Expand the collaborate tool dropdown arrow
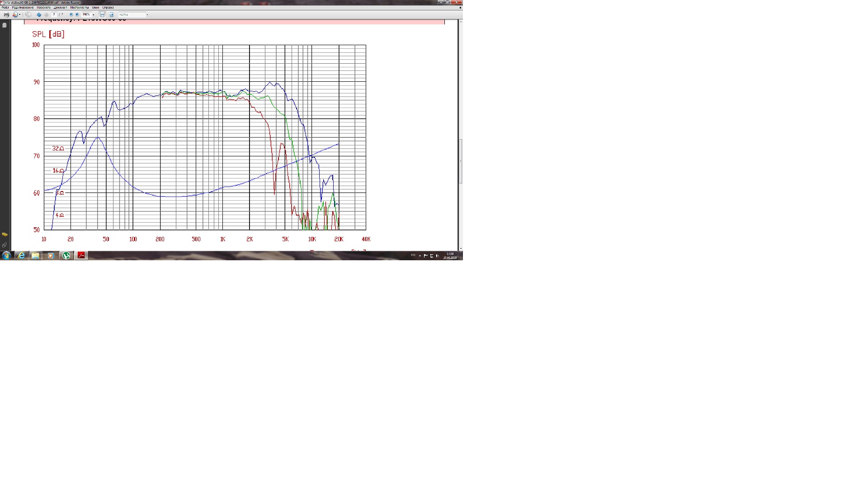This screenshot has height=488, width=868. pos(19,14)
